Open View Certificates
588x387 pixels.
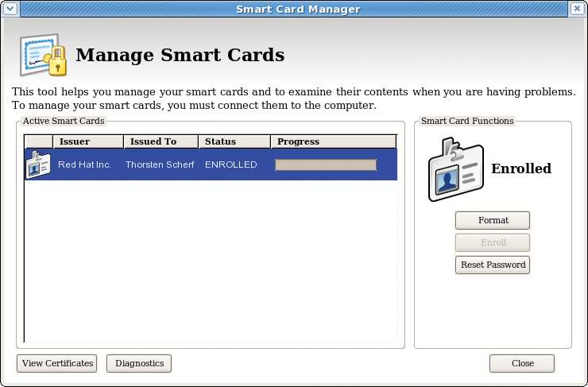pyautogui.click(x=57, y=363)
